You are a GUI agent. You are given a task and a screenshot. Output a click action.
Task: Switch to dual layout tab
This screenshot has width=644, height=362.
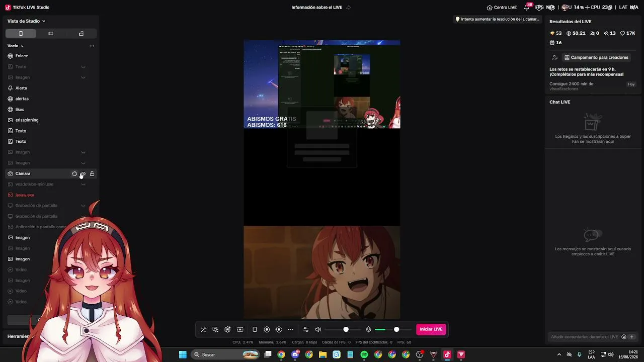click(x=81, y=33)
